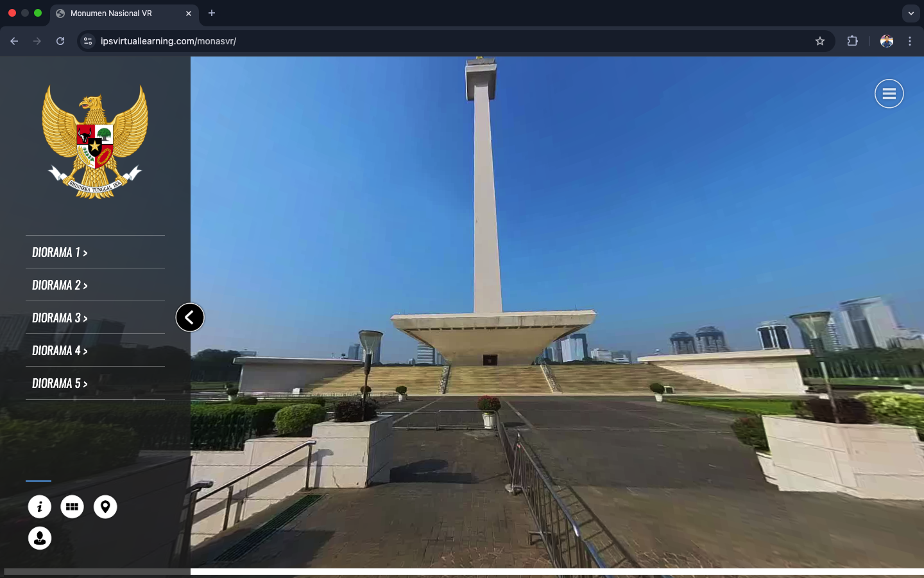Screen dimensions: 924x578
Task: Select DIORAMA 4 from the sidebar
Action: click(60, 351)
